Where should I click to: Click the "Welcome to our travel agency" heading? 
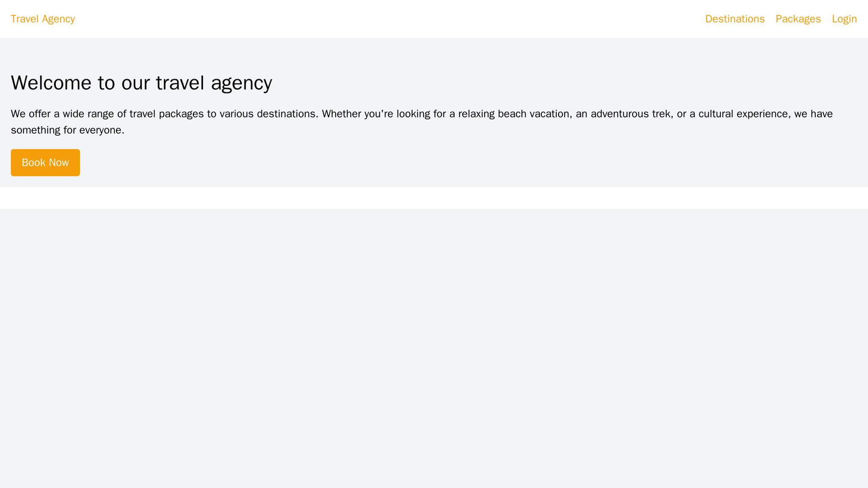[141, 83]
